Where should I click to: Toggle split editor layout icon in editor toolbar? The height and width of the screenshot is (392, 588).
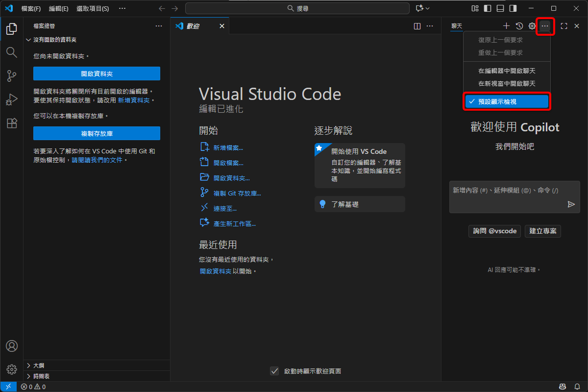click(416, 25)
